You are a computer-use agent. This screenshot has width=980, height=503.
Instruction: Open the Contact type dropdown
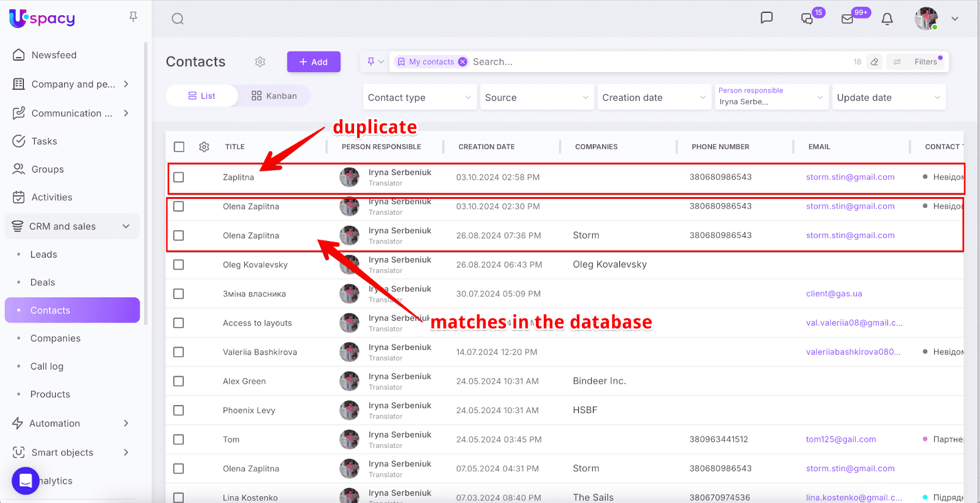(x=419, y=97)
